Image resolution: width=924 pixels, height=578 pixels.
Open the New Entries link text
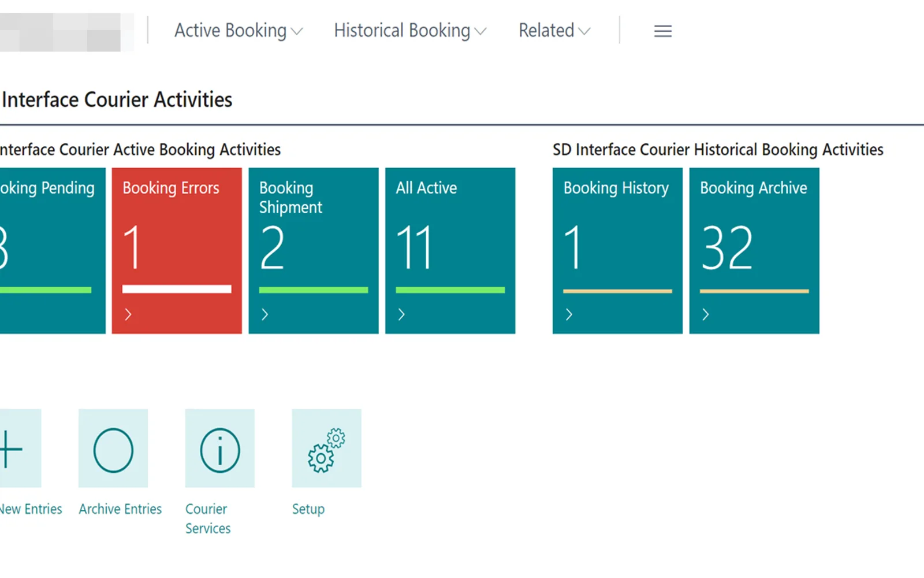click(x=31, y=509)
